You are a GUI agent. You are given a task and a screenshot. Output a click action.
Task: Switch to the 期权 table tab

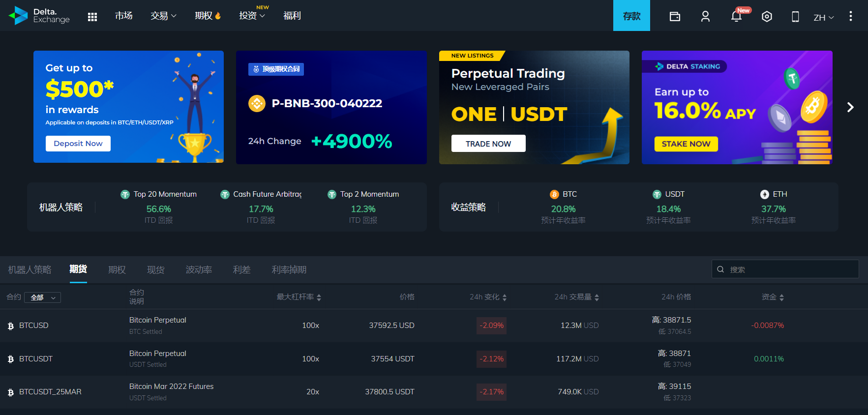coord(117,270)
